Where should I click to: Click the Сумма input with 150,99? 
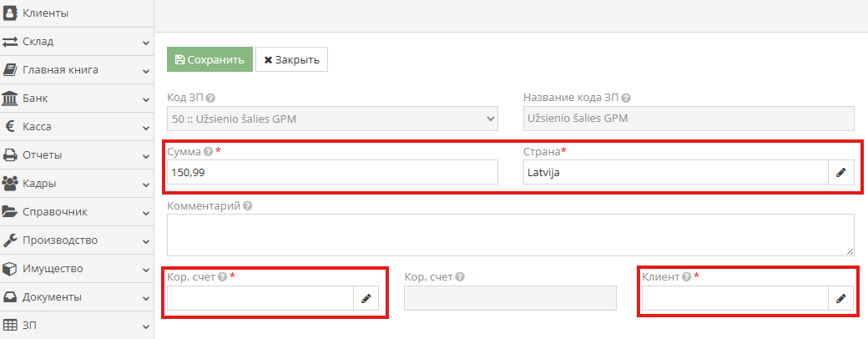click(332, 172)
